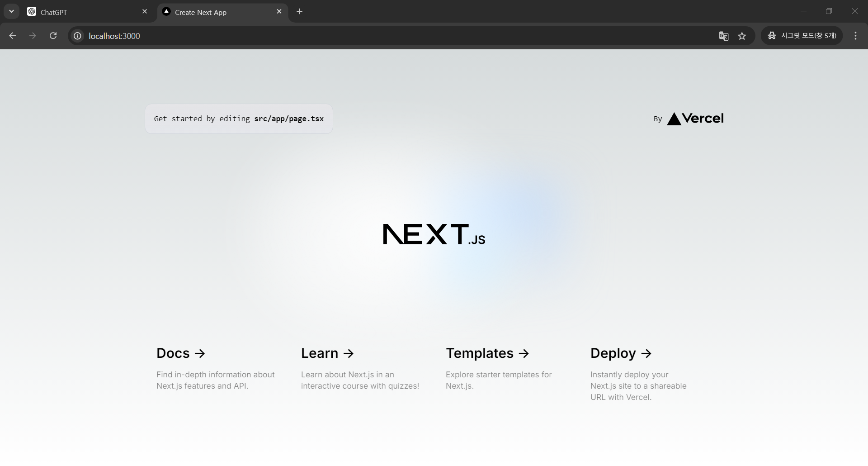Open a new browser tab with plus button

(x=299, y=11)
